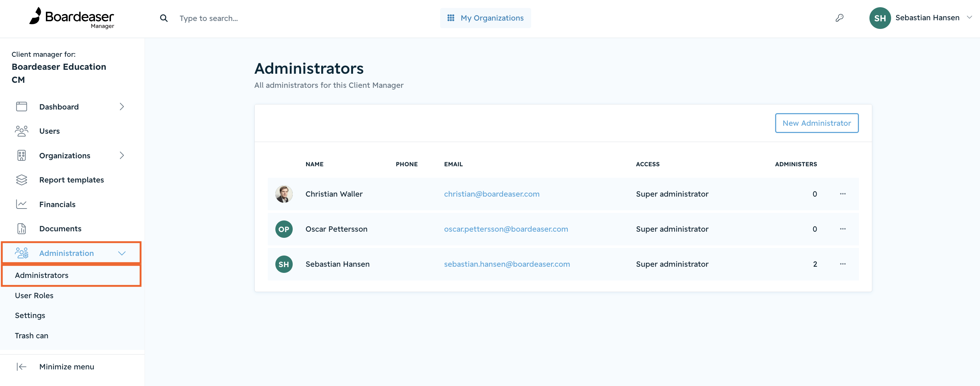Click the EMAIL column header
The width and height of the screenshot is (980, 386).
pyautogui.click(x=453, y=164)
